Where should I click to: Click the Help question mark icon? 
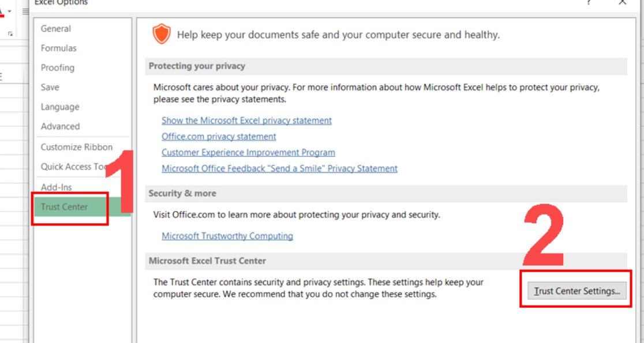click(588, 3)
